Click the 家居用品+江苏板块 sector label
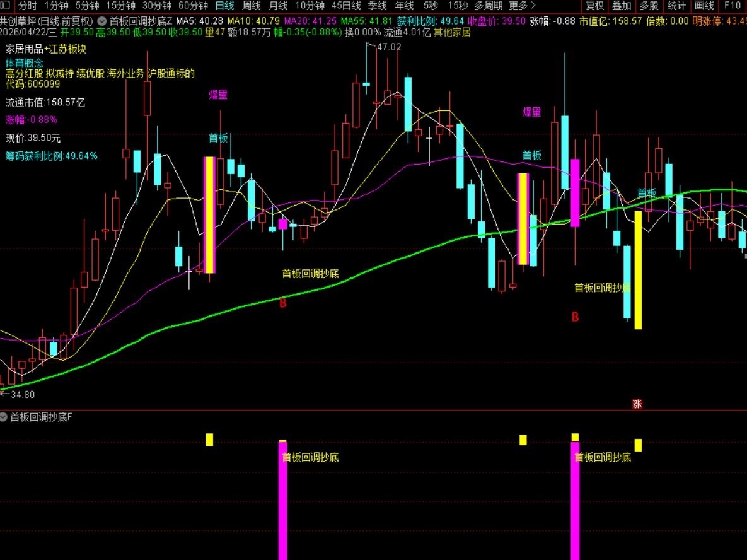The image size is (747, 560). [46, 49]
